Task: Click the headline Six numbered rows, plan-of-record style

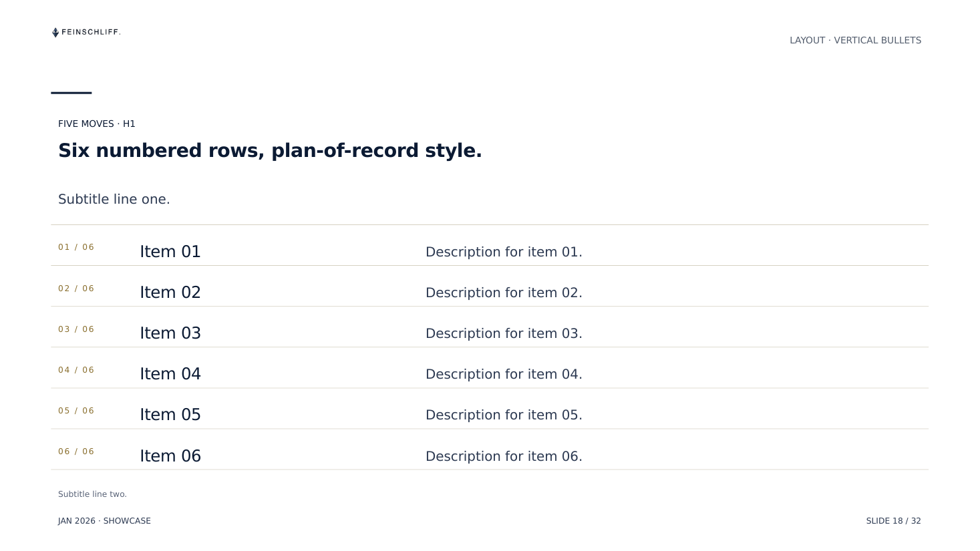Action: click(270, 151)
